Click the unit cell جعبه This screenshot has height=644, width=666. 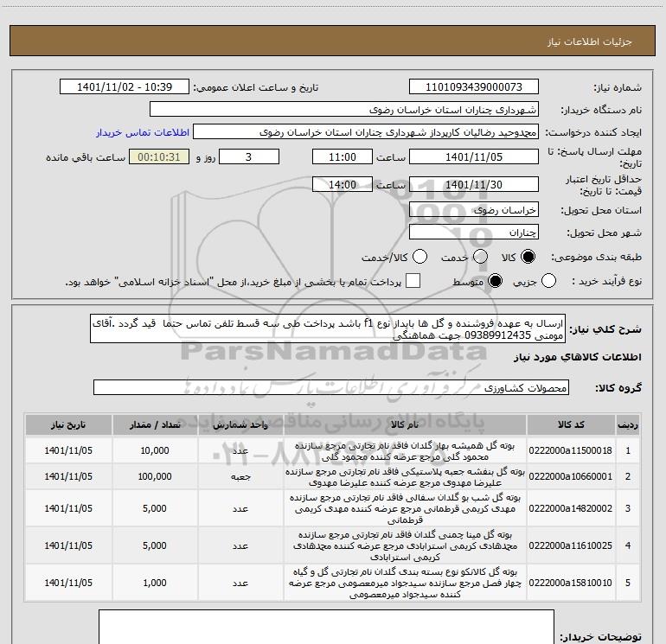coord(240,477)
